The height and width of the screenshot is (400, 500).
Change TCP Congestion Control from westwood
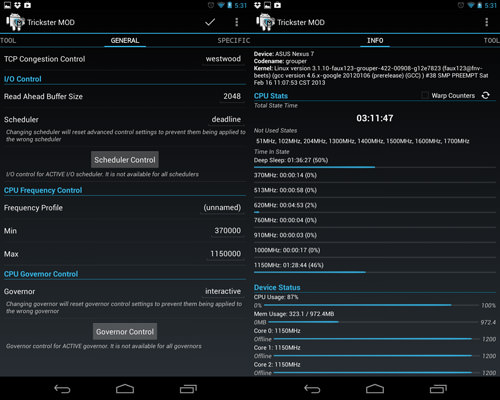[x=223, y=59]
